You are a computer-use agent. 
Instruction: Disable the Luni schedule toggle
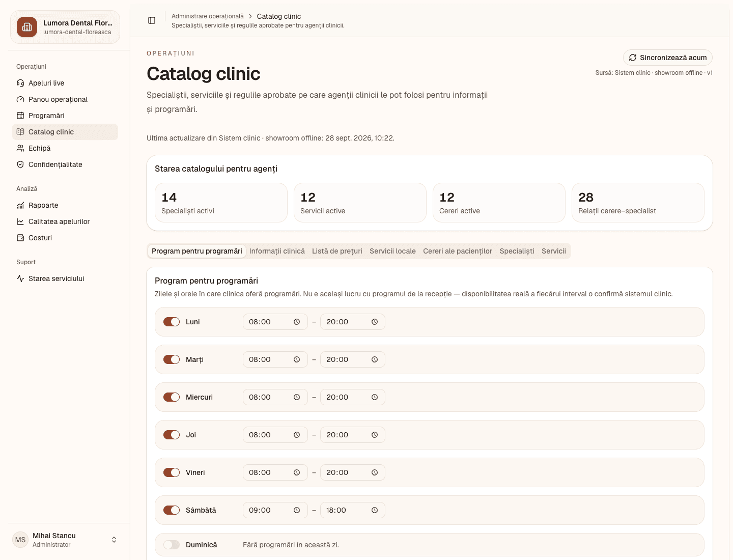(172, 322)
